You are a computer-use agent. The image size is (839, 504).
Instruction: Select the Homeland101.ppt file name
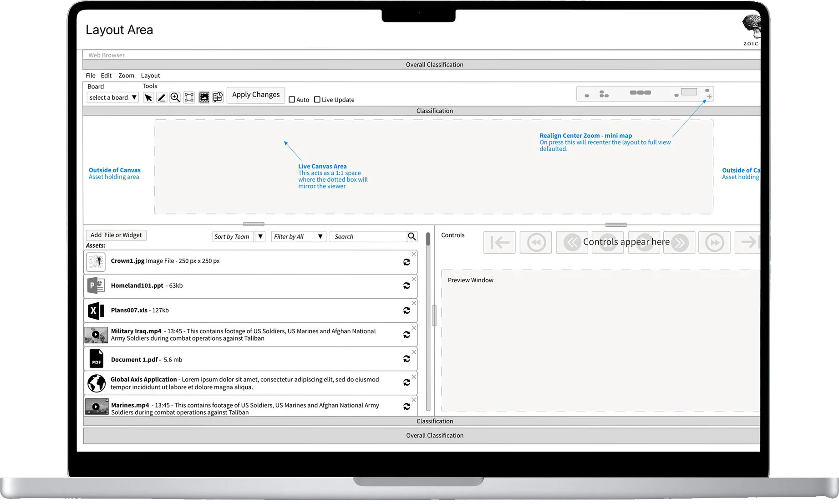137,286
